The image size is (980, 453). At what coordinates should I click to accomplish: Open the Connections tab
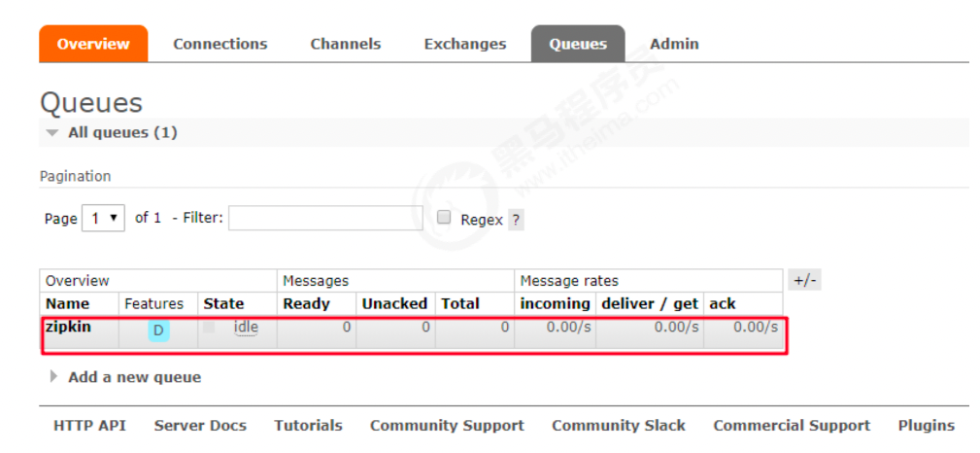tap(220, 44)
